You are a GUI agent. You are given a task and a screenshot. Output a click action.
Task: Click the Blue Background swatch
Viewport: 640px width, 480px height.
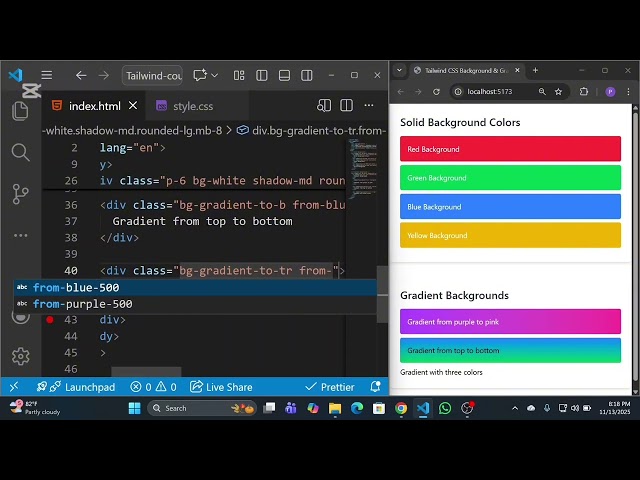click(x=510, y=207)
